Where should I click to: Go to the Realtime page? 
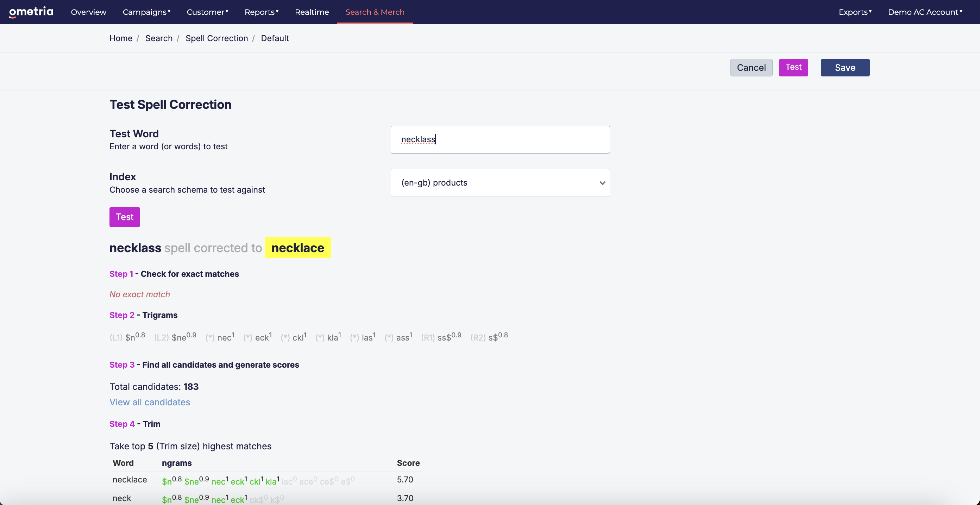pos(312,12)
